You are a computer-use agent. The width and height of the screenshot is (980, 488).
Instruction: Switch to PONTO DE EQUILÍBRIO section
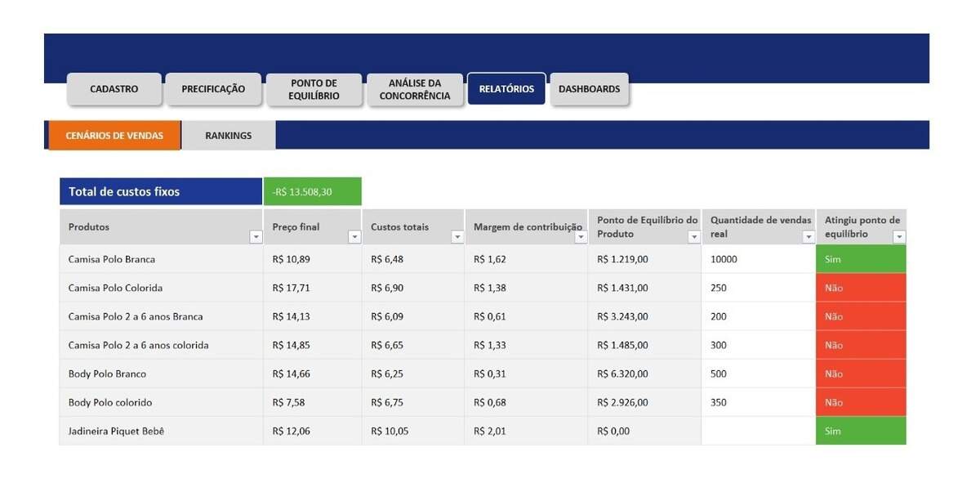click(x=314, y=89)
